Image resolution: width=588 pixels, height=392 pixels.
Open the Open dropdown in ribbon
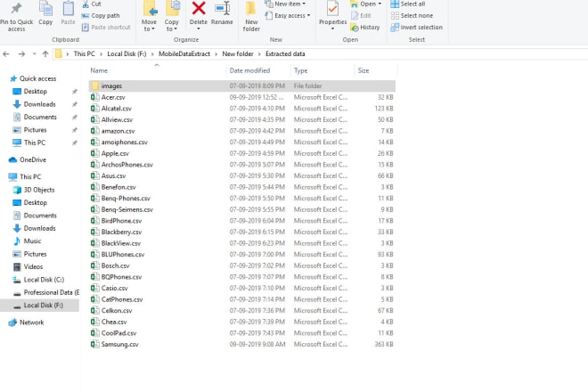tap(366, 4)
